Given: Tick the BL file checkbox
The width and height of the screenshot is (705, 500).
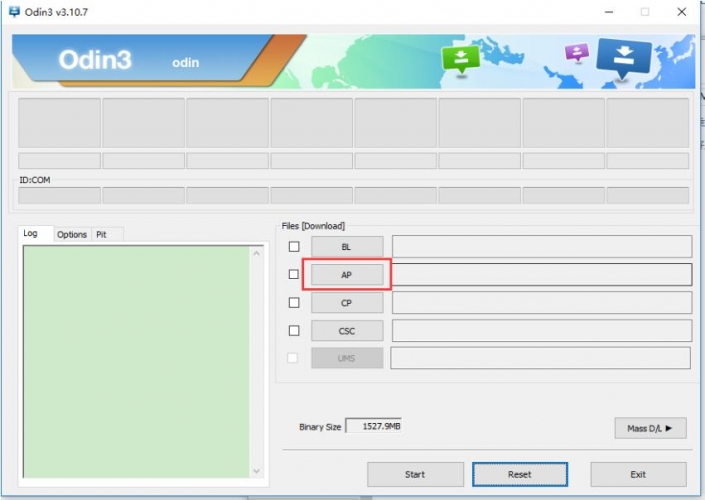Looking at the screenshot, I should click(294, 246).
